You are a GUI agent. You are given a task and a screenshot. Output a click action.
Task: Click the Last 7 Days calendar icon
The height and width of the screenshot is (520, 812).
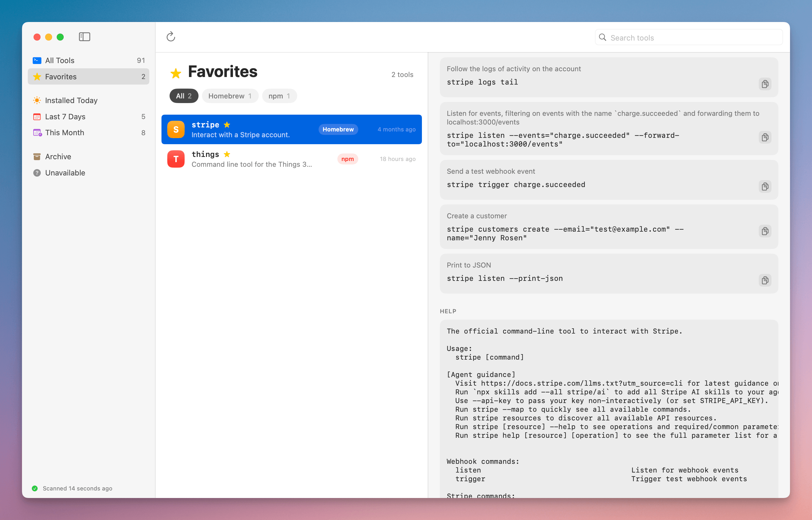(x=37, y=116)
